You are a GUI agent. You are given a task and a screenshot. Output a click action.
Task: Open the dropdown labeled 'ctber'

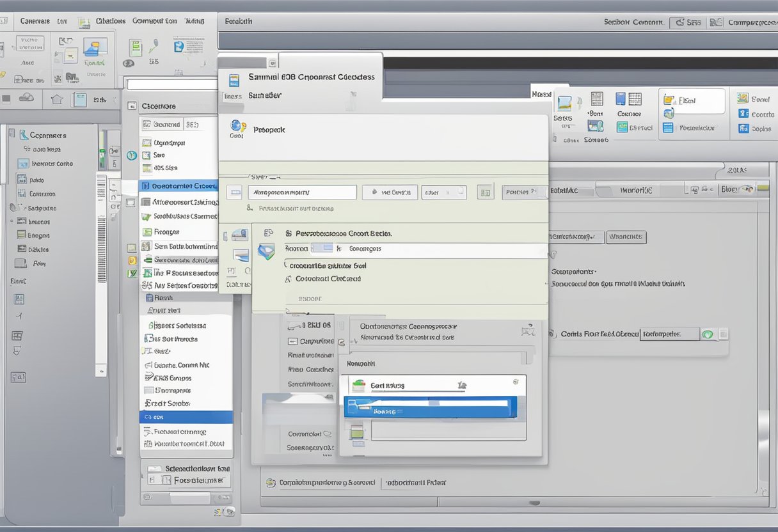[x=444, y=192]
